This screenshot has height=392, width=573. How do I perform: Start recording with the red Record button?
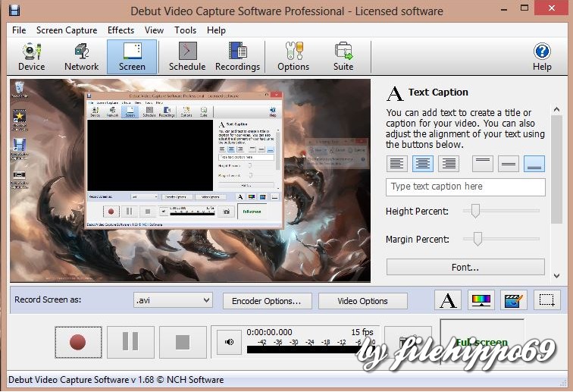pyautogui.click(x=78, y=342)
